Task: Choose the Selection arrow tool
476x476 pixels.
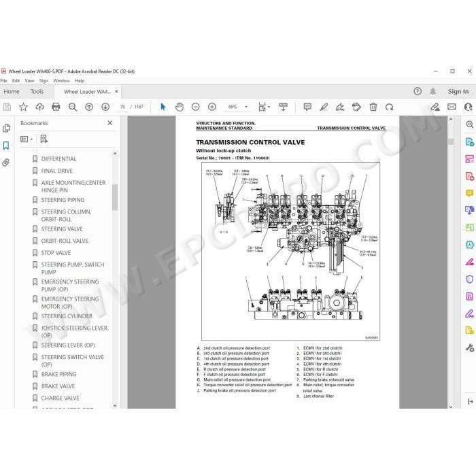Action: coord(163,107)
